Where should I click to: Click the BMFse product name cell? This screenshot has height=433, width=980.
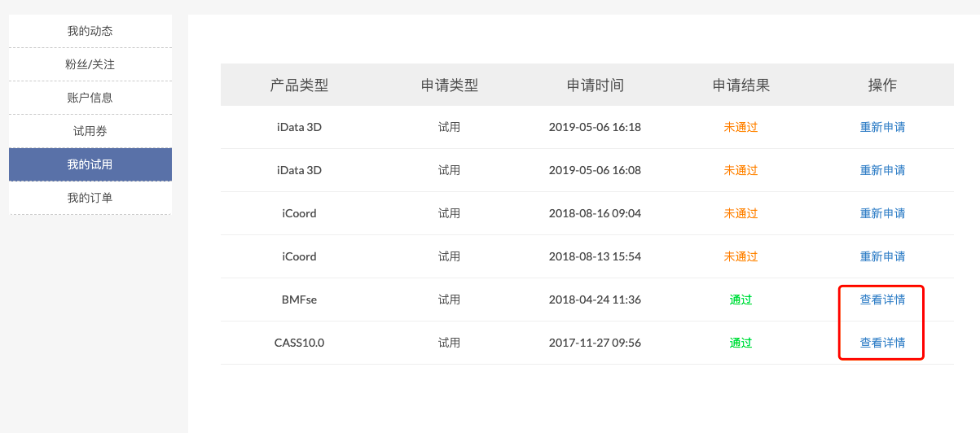pos(299,300)
